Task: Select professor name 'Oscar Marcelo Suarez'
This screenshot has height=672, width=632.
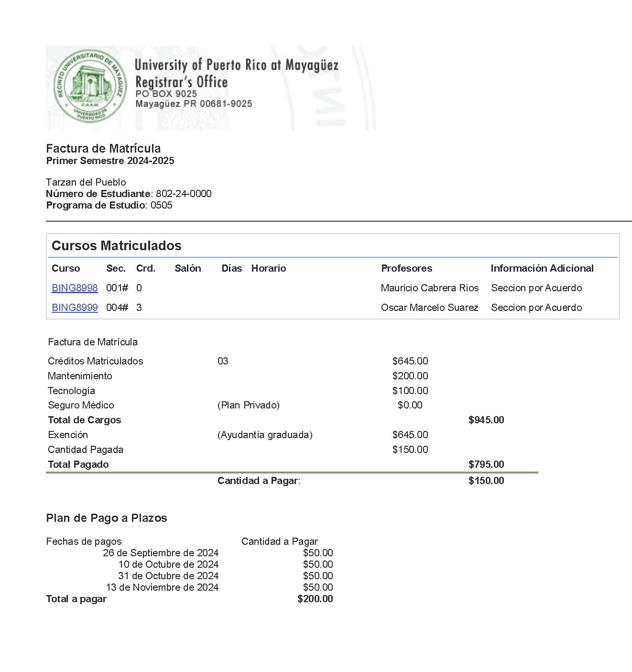Action: coord(430,308)
